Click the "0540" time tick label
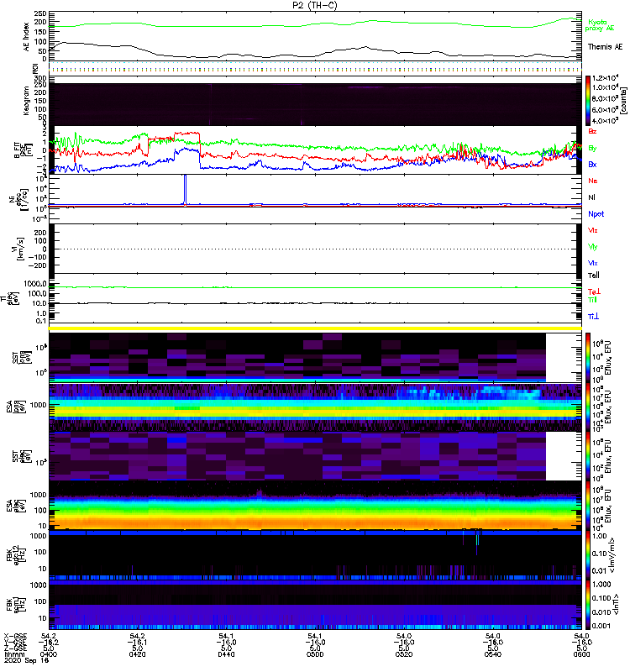Image resolution: width=630 pixels, height=672 pixels. tap(492, 654)
